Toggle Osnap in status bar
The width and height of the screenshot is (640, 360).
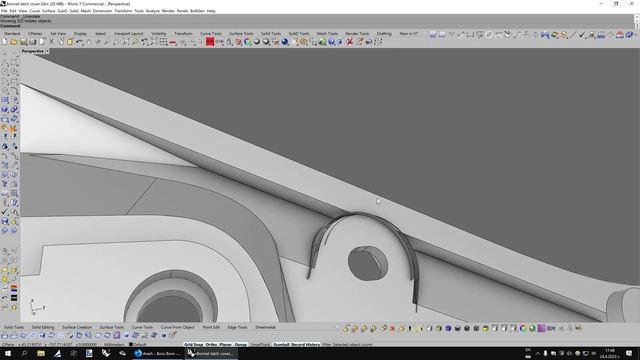[241, 344]
